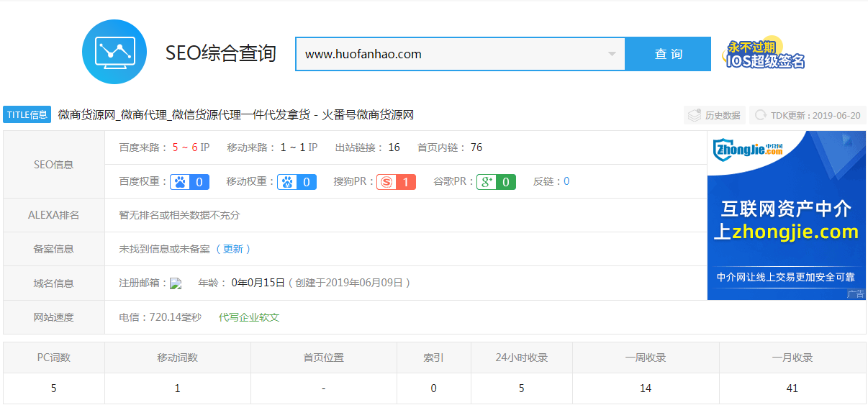Click the SEO monitor logo icon

(x=114, y=52)
